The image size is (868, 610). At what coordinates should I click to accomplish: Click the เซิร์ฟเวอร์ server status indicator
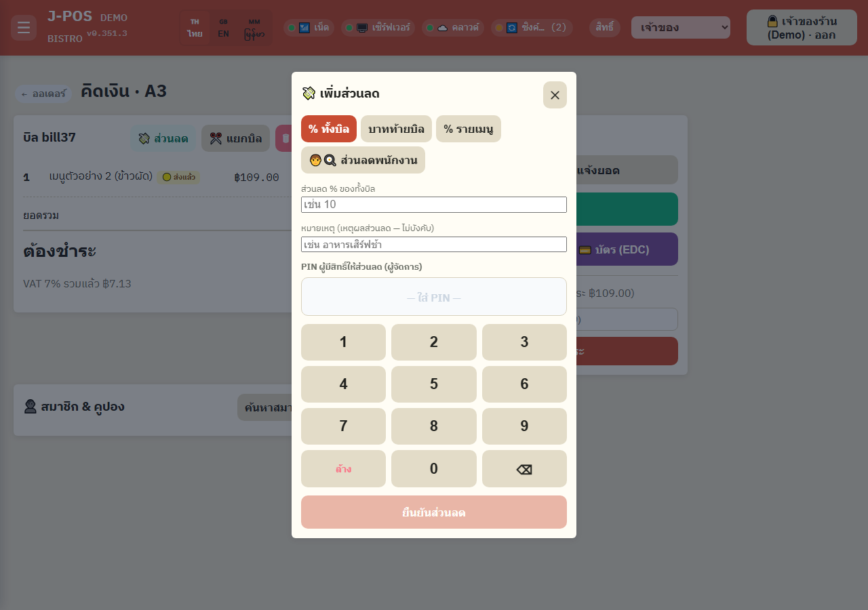tap(378, 28)
